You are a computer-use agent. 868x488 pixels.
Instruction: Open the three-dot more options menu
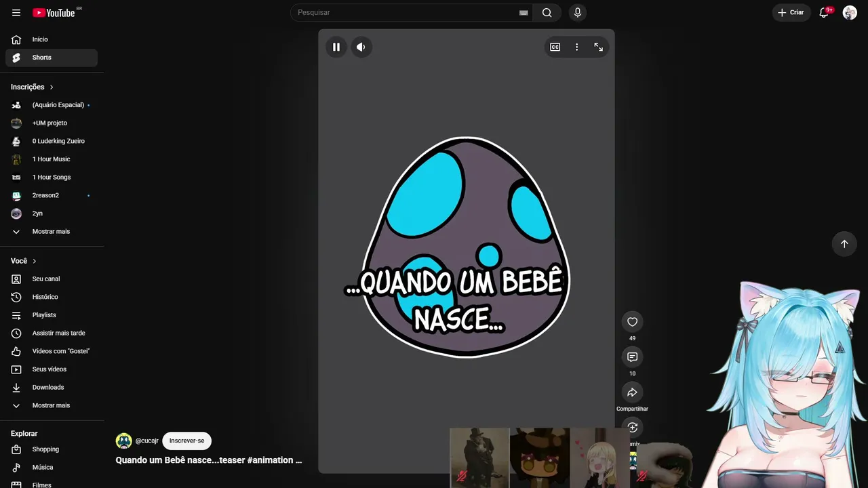pos(577,47)
